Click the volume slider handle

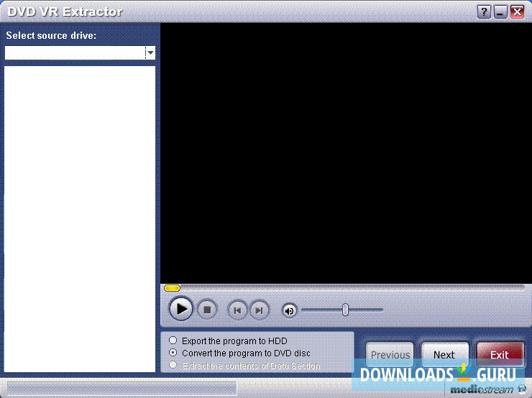(x=345, y=310)
